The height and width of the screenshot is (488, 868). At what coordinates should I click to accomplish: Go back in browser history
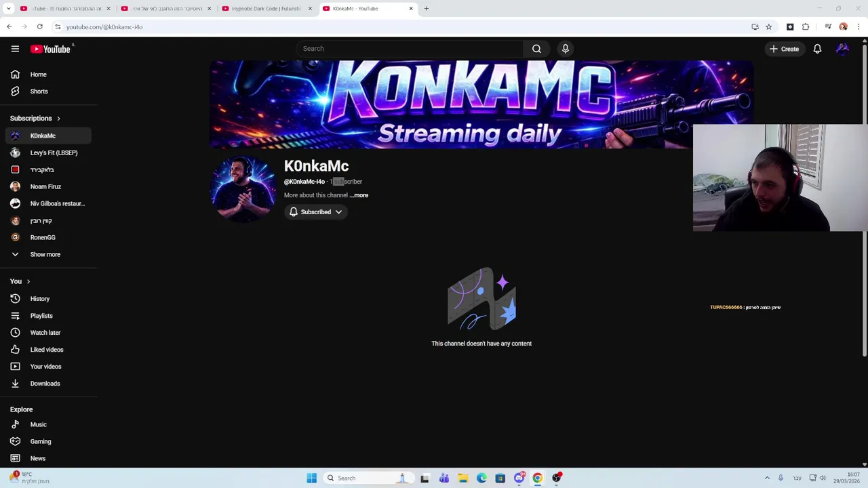9,27
